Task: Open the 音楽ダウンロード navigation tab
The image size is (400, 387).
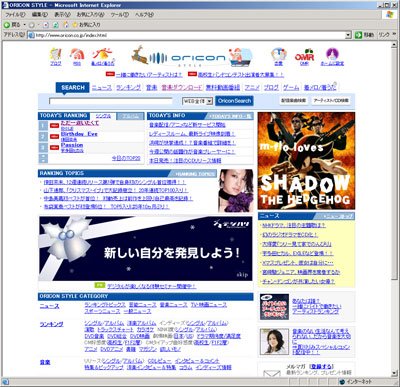Action: pyautogui.click(x=182, y=88)
